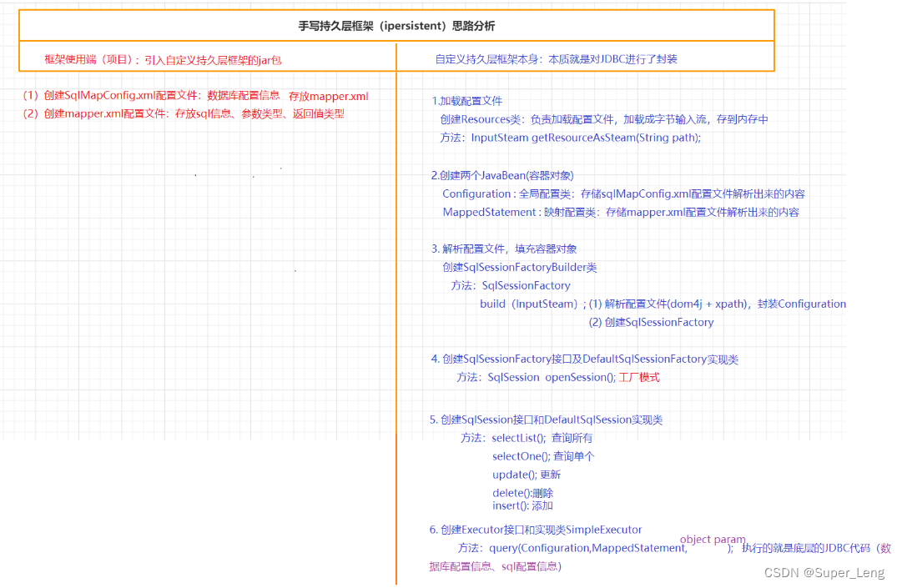897x588 pixels.
Task: Click the title '手写持久层框架（ipersistent）思路分析'
Action: click(x=396, y=26)
